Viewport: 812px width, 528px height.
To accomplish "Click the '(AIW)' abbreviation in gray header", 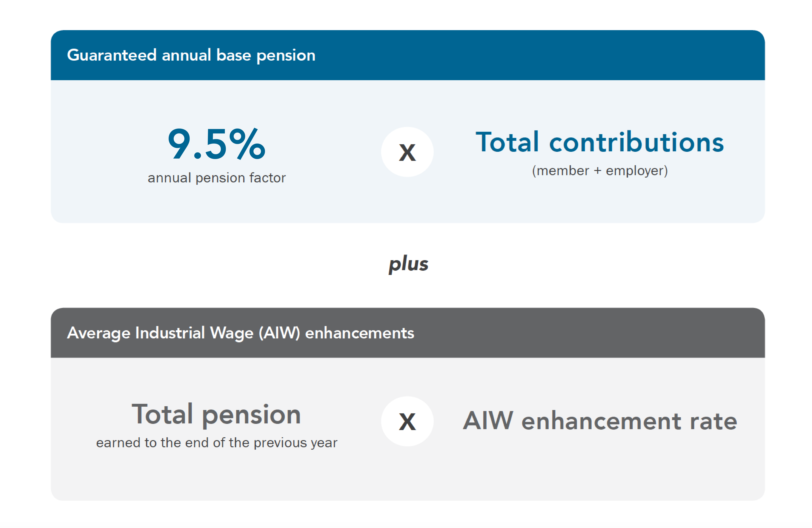I will point(279,333).
